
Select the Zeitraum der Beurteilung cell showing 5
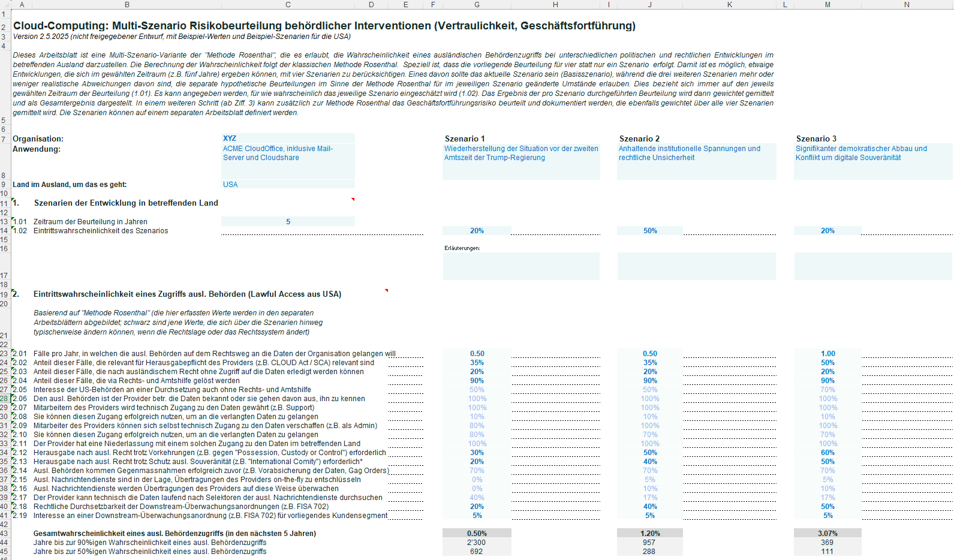[288, 222]
